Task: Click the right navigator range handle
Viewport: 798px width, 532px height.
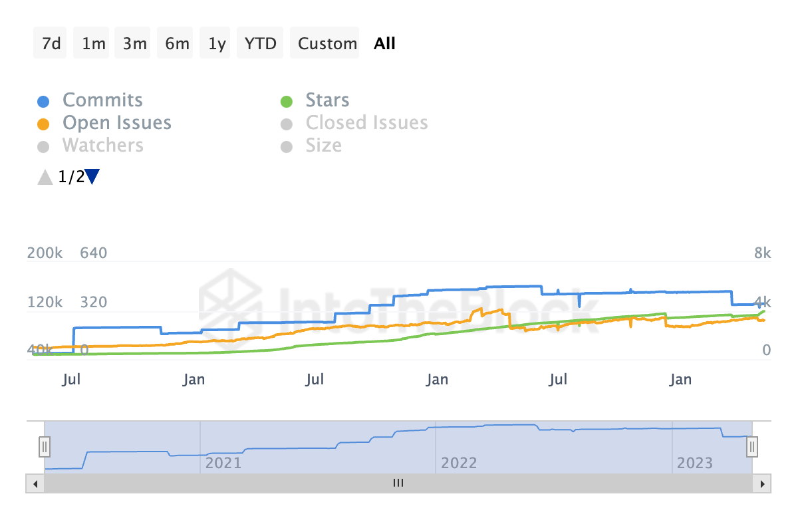Action: [752, 446]
